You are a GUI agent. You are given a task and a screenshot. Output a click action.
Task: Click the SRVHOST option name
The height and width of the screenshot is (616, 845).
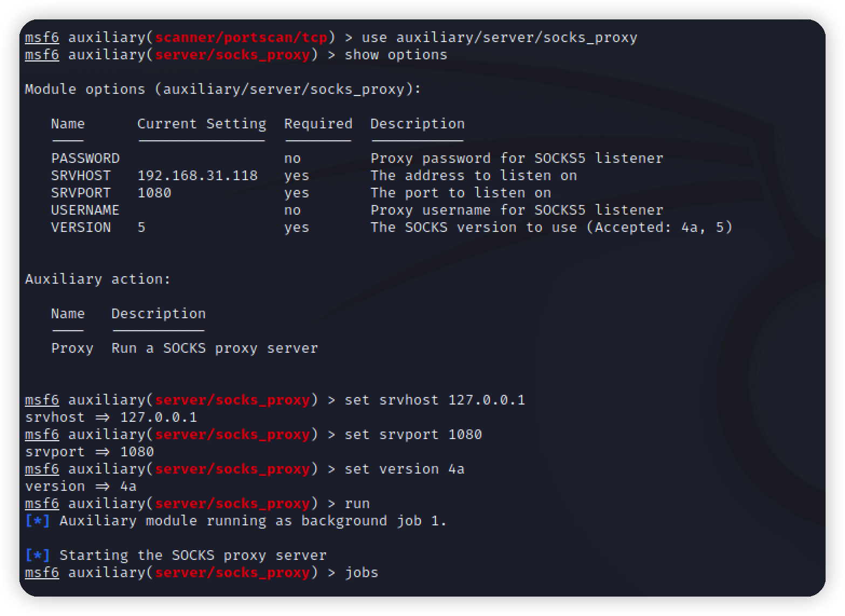pyautogui.click(x=81, y=176)
